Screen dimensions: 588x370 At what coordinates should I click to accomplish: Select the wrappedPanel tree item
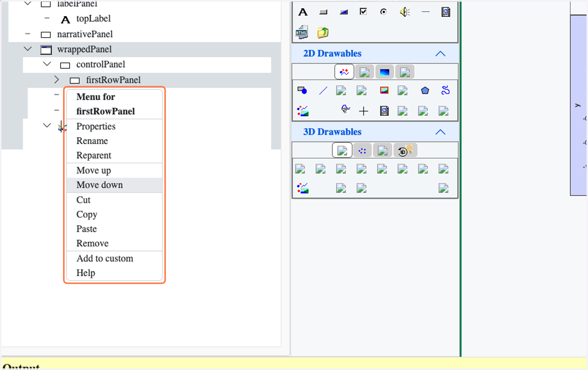[84, 49]
